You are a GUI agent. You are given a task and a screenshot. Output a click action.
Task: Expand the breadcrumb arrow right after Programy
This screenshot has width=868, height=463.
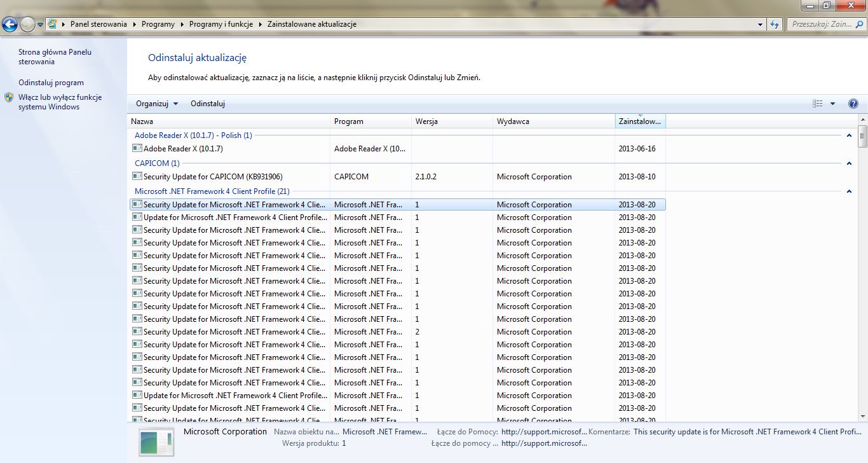click(182, 24)
